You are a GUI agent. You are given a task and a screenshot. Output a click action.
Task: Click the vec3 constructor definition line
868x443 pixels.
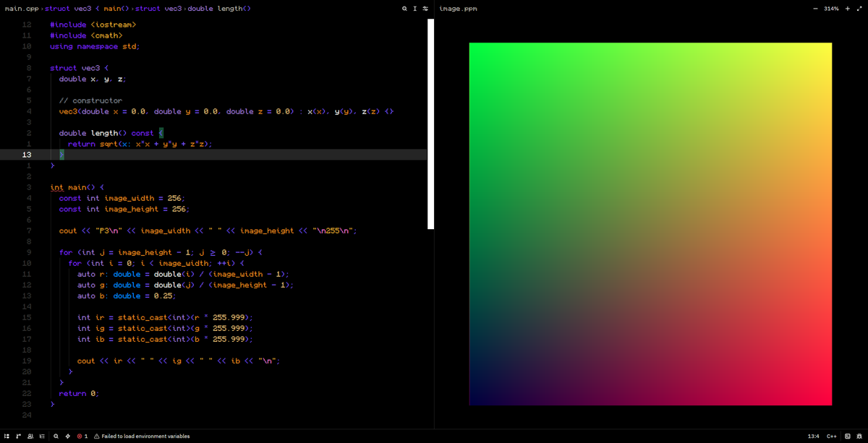tap(226, 111)
